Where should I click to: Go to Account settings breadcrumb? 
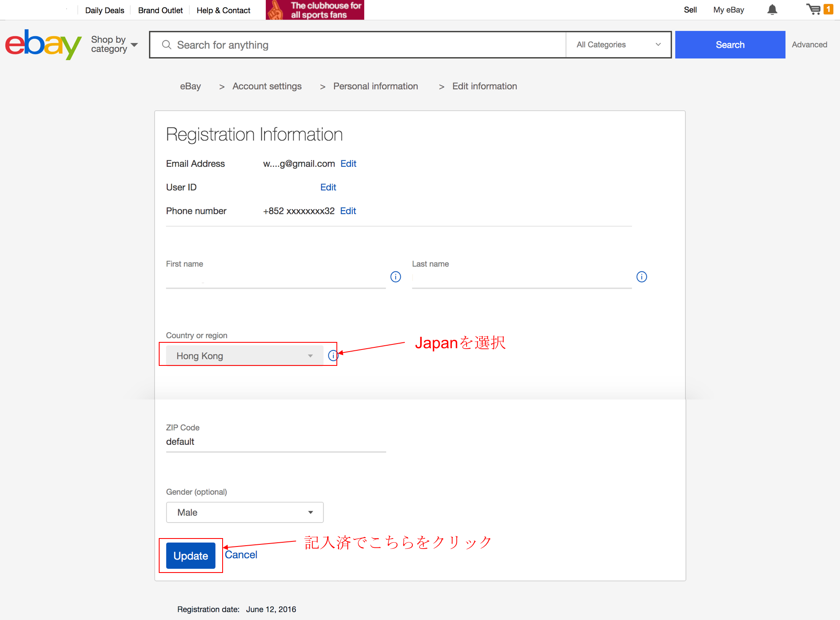point(267,86)
